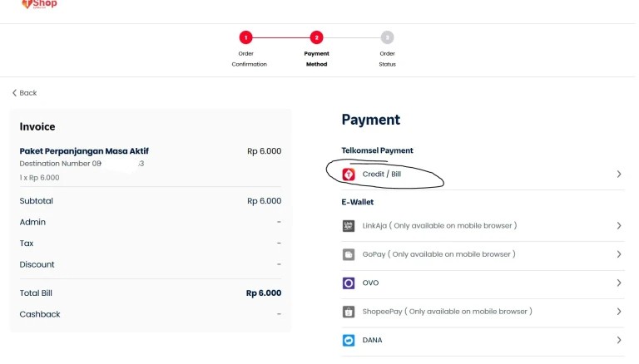Open the GoPay row chevron
The height and width of the screenshot is (364, 639).
[x=619, y=254]
